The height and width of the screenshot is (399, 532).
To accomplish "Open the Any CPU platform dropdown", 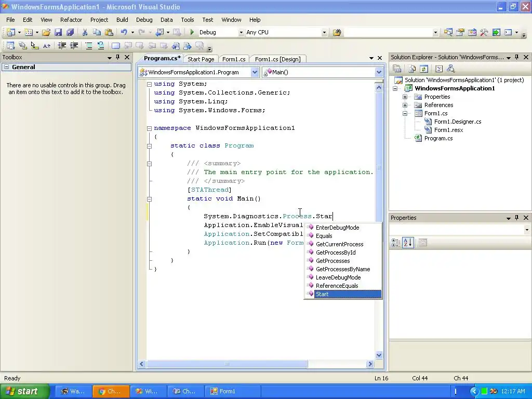I will point(324,32).
